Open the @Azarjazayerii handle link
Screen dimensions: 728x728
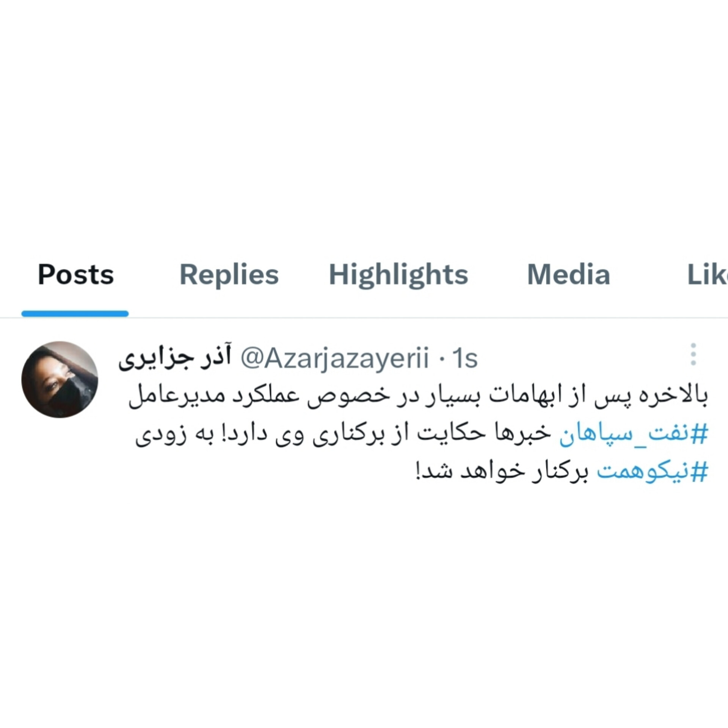point(335,358)
